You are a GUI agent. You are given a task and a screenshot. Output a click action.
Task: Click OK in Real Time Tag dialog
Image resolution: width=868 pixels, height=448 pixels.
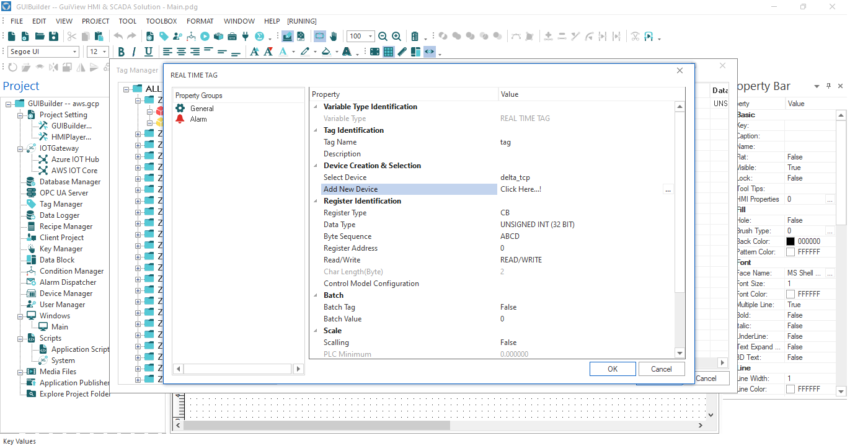(613, 369)
